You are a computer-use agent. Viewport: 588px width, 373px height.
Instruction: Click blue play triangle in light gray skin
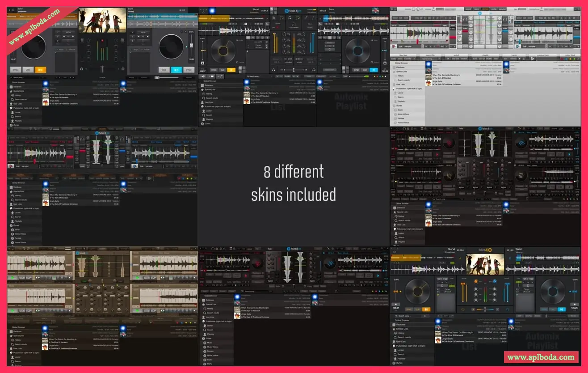point(518,46)
